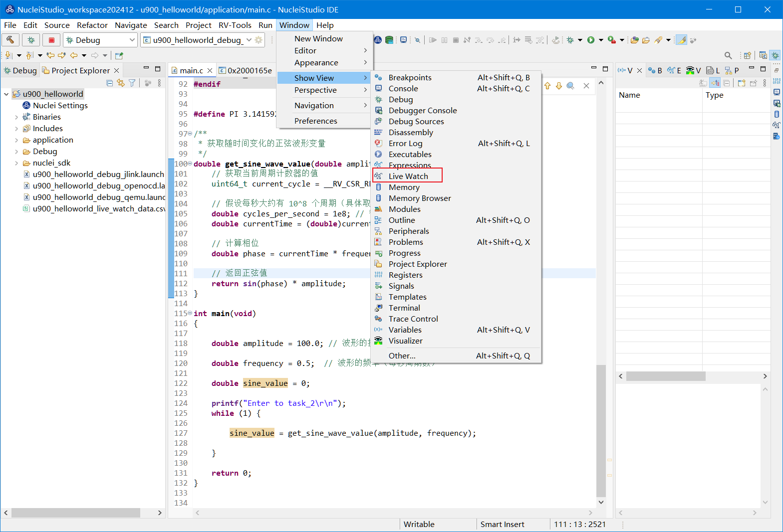Toggle Link with Editor in Project Explorer
The image size is (783, 532).
(121, 83)
